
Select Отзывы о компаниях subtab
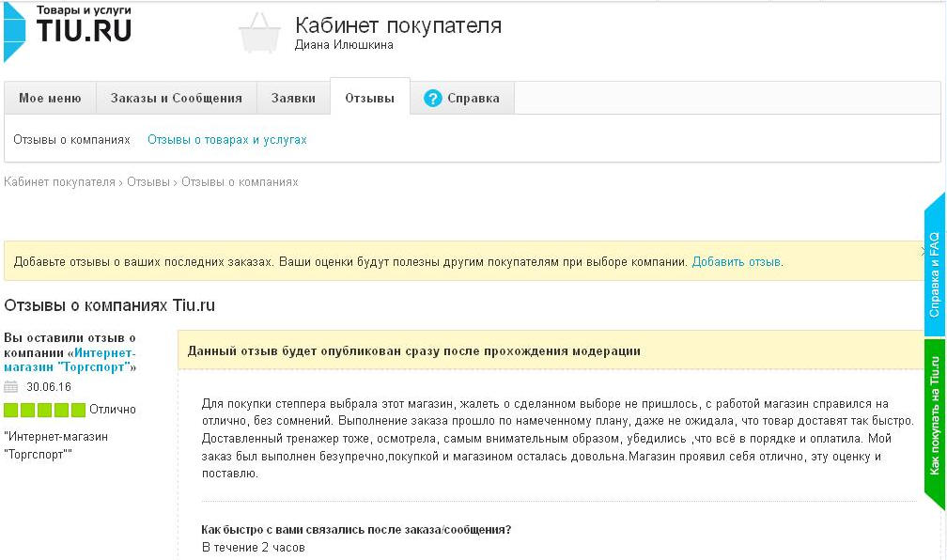[71, 140]
